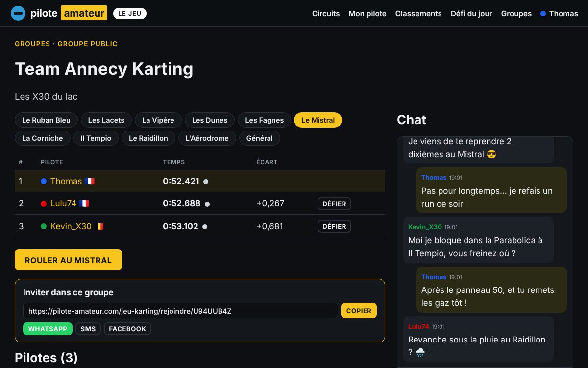Viewport: 588px width, 368px height.
Task: Share the invite by SMS
Action: tap(88, 329)
